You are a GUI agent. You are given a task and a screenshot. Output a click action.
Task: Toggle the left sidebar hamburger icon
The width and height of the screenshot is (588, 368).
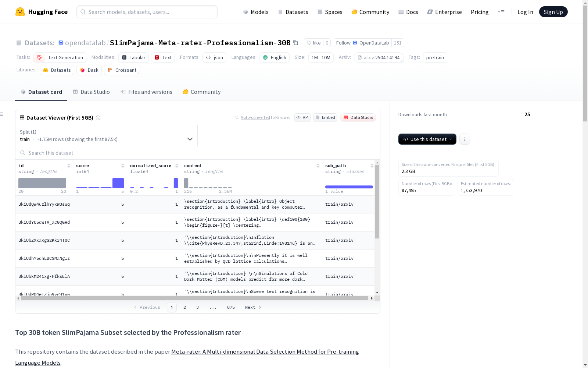[1, 114]
